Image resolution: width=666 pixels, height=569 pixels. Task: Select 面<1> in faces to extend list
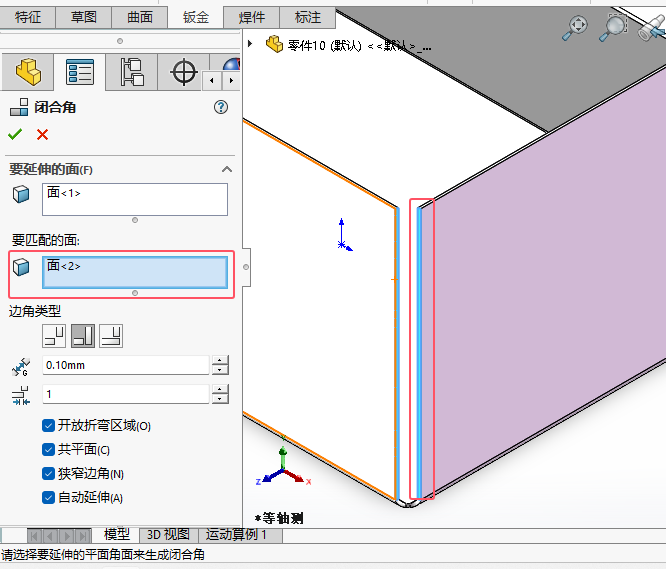tap(64, 193)
